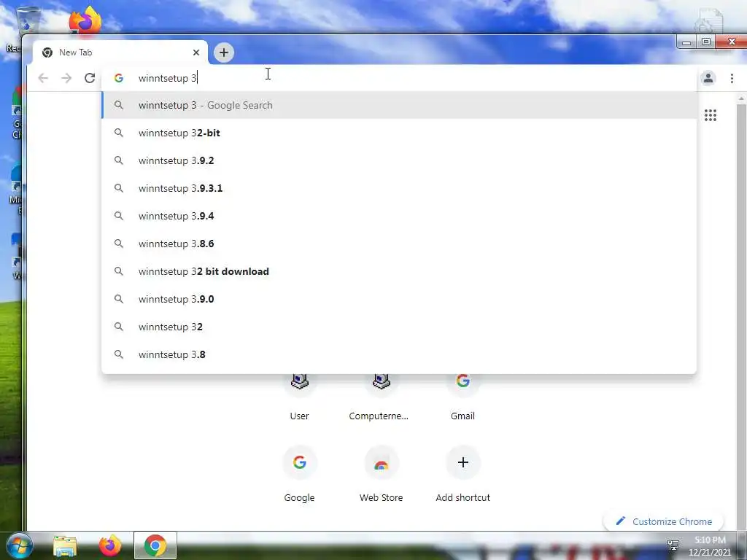
Task: Open File Explorer from taskbar
Action: click(65, 546)
